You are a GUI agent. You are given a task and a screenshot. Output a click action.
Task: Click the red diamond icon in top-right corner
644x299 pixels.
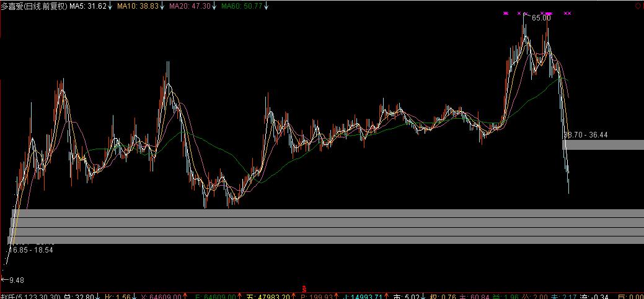click(638, 5)
